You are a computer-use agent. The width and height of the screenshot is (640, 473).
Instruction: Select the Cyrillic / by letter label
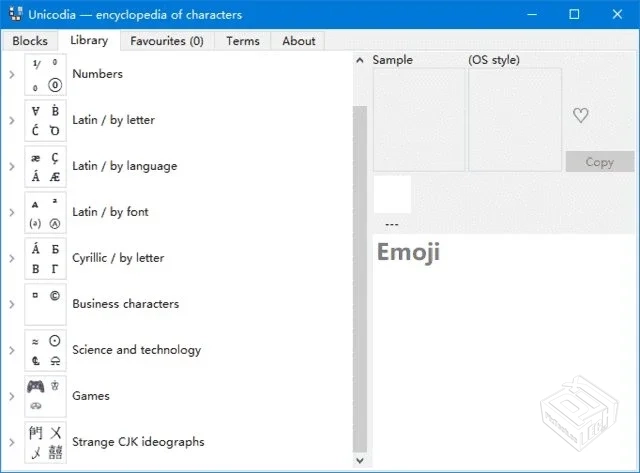(118, 258)
